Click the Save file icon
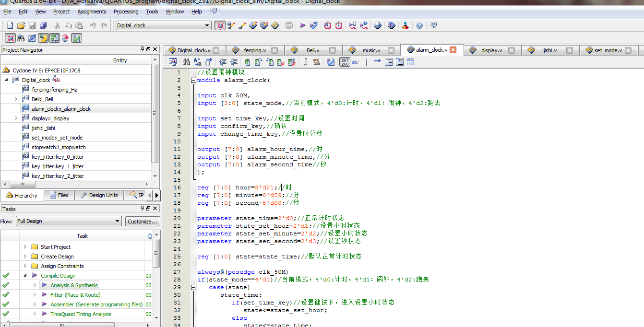 click(32, 25)
